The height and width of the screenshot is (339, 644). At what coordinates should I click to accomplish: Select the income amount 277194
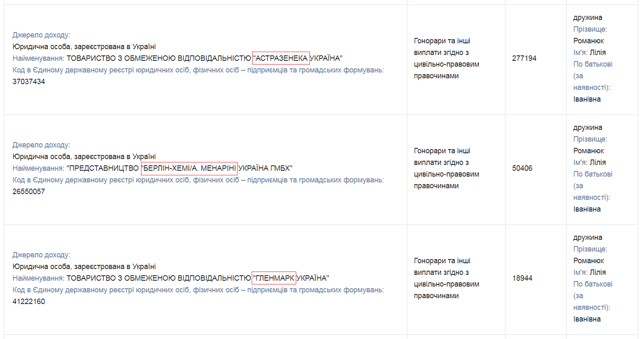pyautogui.click(x=524, y=58)
